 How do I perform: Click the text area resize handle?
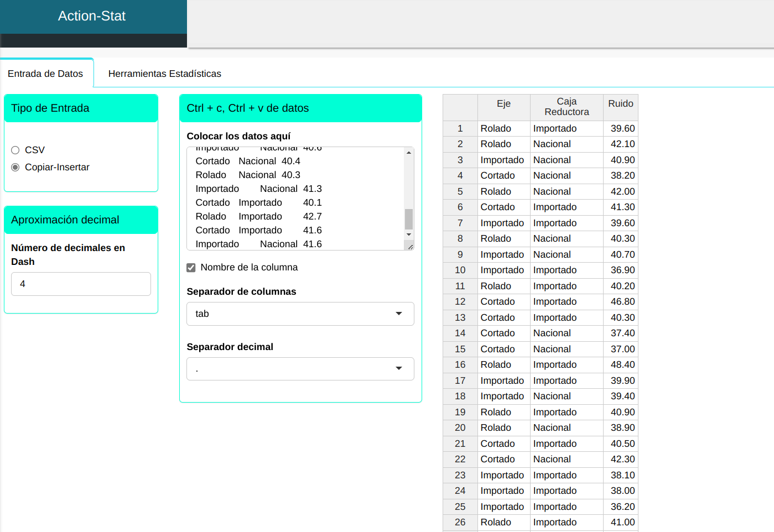point(410,247)
